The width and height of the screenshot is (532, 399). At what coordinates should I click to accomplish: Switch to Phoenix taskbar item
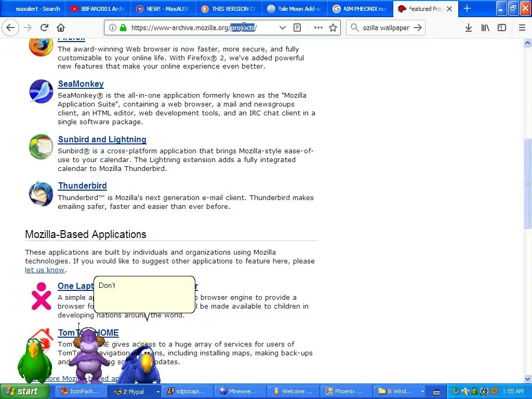point(345,391)
